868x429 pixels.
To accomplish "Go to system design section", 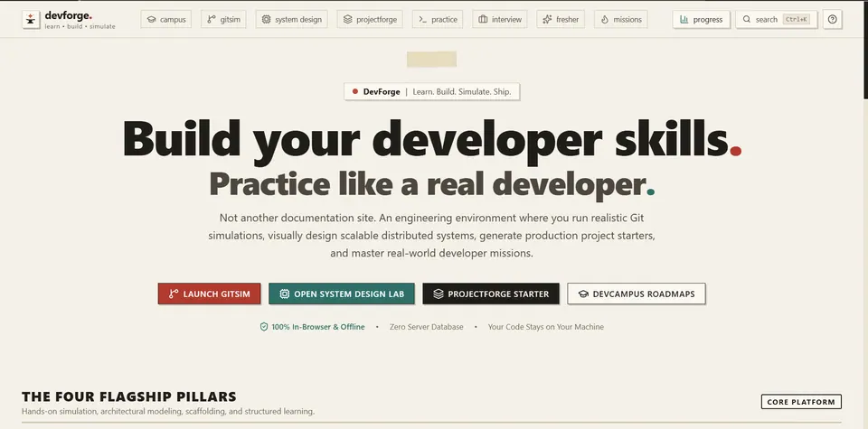I will pos(292,19).
